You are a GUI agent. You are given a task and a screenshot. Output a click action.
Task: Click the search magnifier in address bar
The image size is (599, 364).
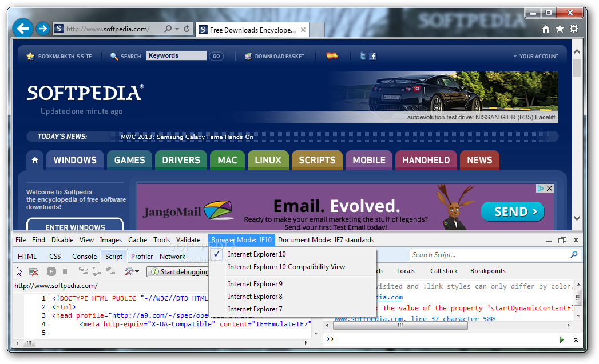(168, 29)
